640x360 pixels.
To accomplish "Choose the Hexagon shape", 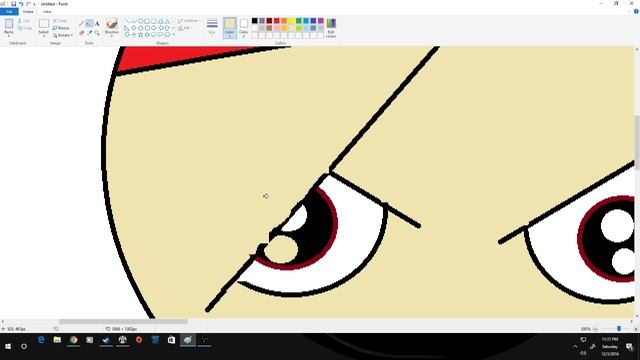I will point(147,28).
